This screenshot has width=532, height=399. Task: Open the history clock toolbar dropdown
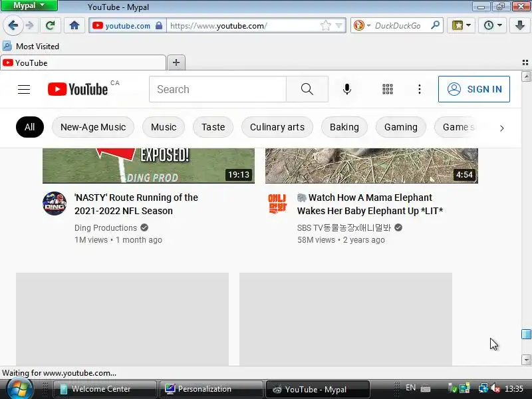click(x=492, y=25)
